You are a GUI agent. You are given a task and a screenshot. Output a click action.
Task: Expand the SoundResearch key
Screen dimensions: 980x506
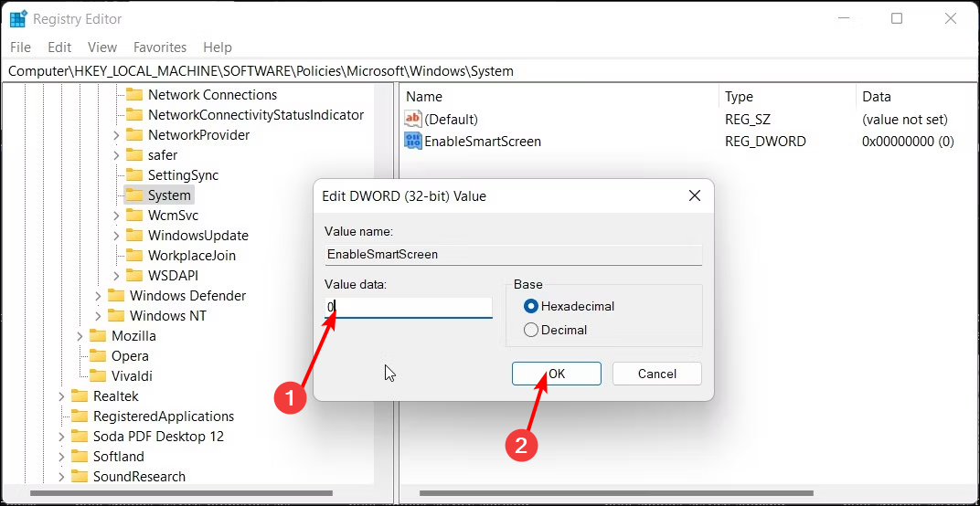(61, 476)
